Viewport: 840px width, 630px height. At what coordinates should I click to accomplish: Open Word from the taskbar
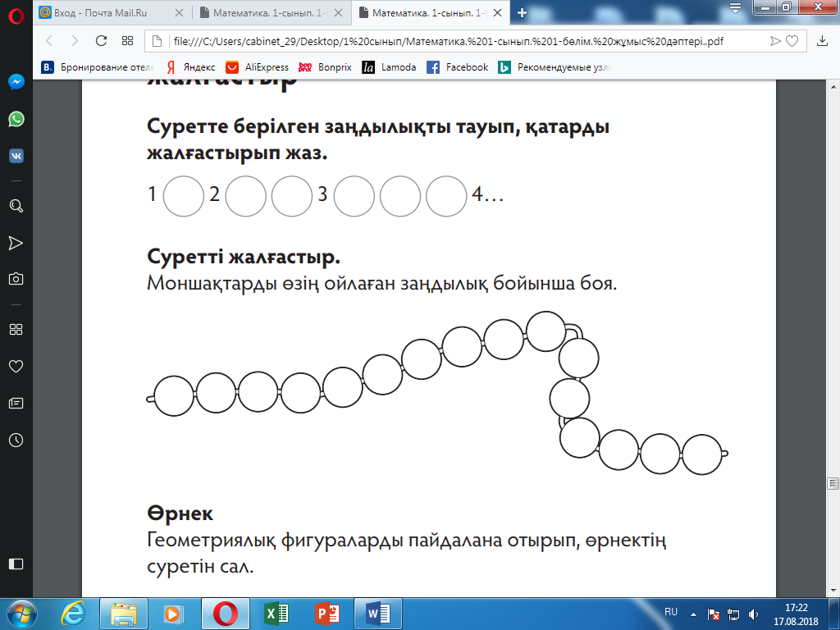click(x=377, y=614)
